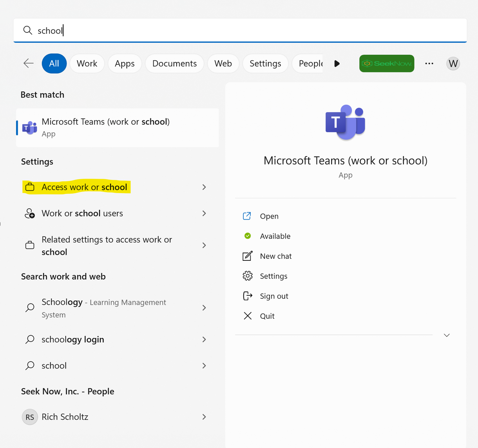Click the green SeekNow logo button
Image resolution: width=478 pixels, height=448 pixels.
point(387,63)
